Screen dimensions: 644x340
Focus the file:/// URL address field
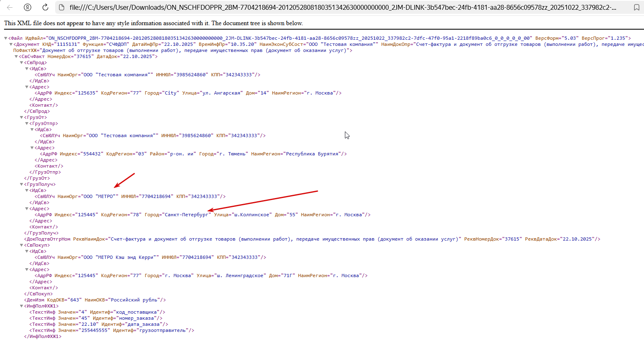coord(342,7)
